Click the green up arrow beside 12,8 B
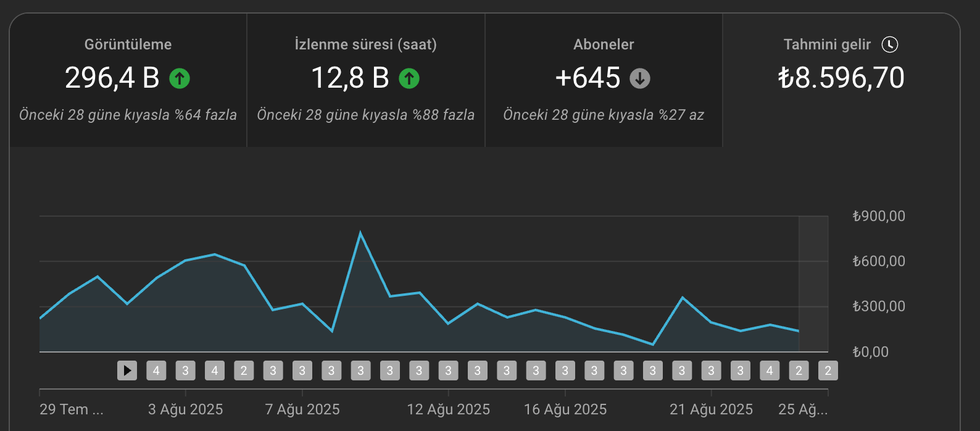Viewport: 980px width, 431px height. coord(409,78)
